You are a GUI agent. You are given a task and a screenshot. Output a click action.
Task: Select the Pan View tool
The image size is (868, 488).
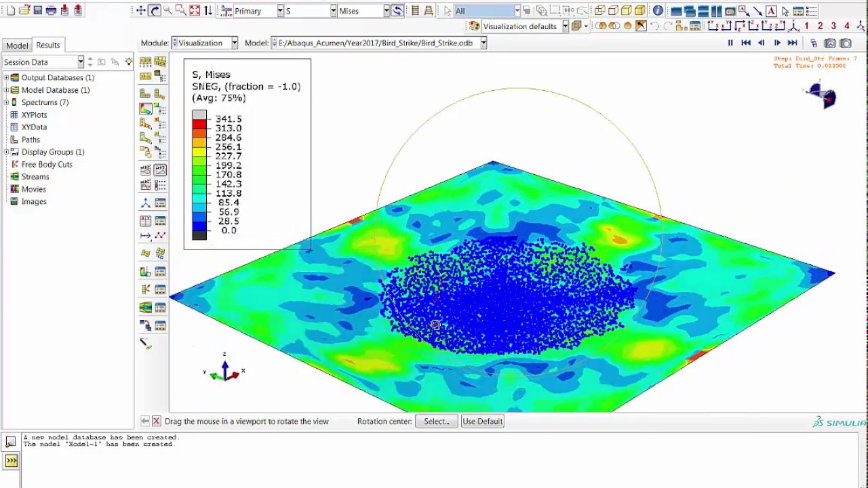coord(140,11)
